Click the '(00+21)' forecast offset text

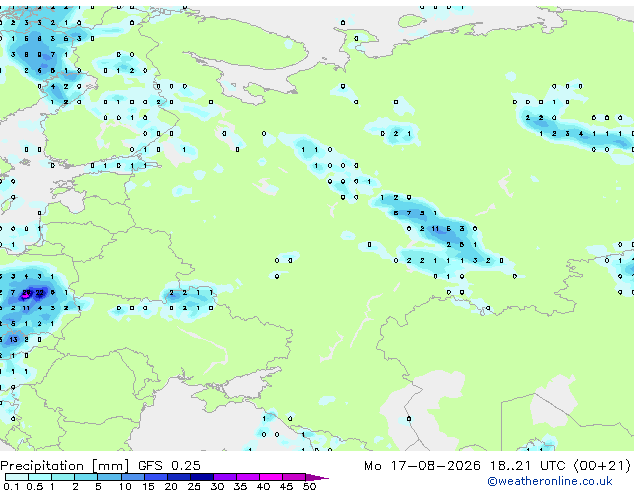click(x=602, y=466)
